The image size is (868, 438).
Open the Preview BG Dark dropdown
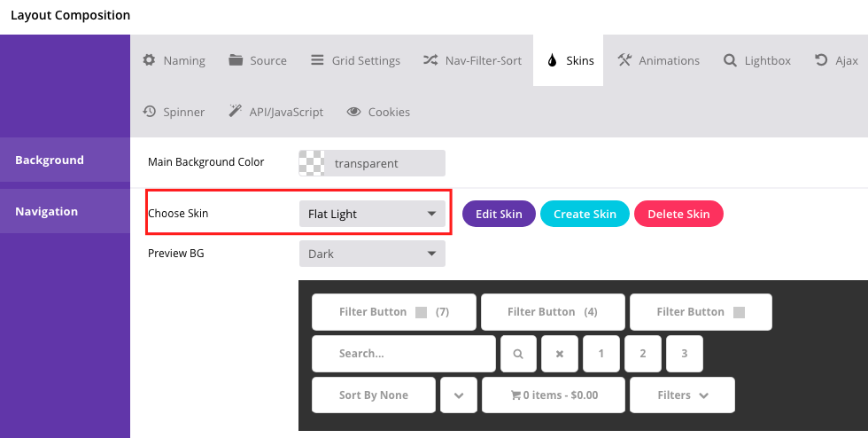tap(372, 254)
